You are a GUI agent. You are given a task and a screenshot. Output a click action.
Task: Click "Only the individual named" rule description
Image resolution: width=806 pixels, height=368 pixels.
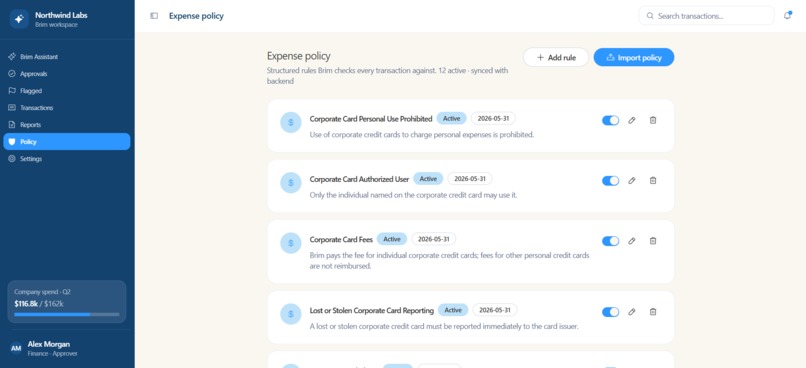point(413,195)
